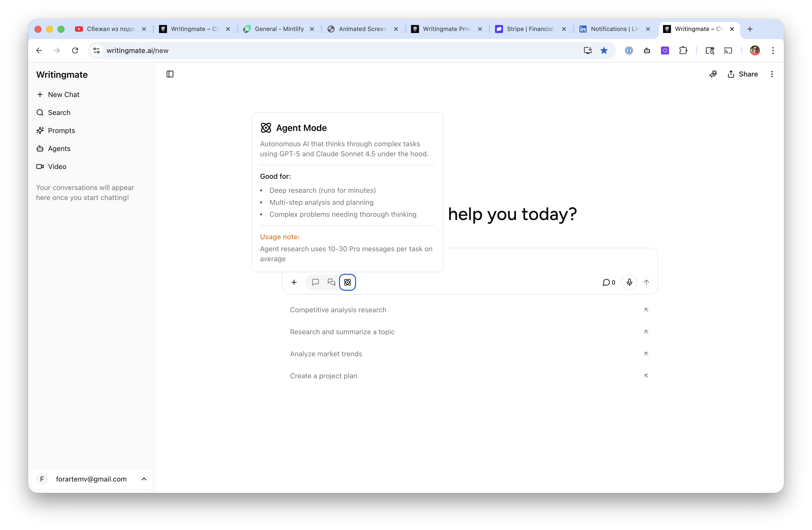This screenshot has width=812, height=530.
Task: Select multi-chat compare mode icon
Action: (x=331, y=282)
